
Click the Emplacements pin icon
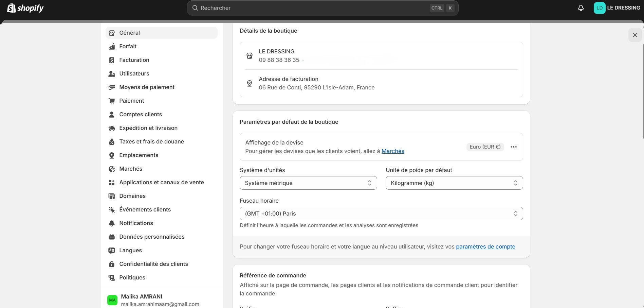pos(112,155)
